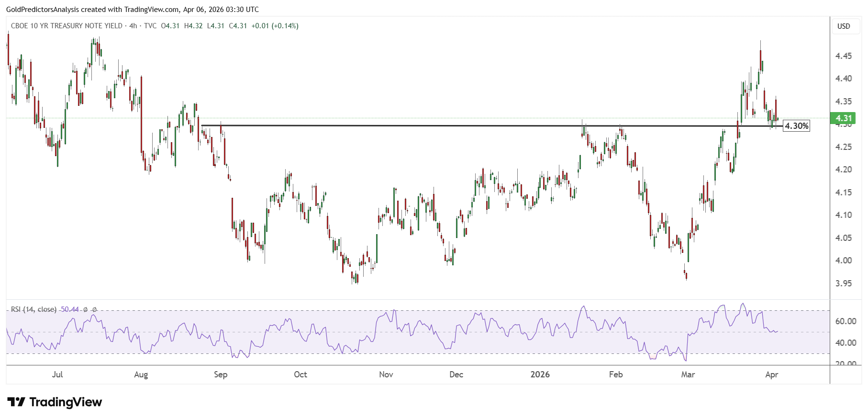Click the Sep label on time axis
Image resolution: width=868 pixels, height=420 pixels.
pos(221,375)
